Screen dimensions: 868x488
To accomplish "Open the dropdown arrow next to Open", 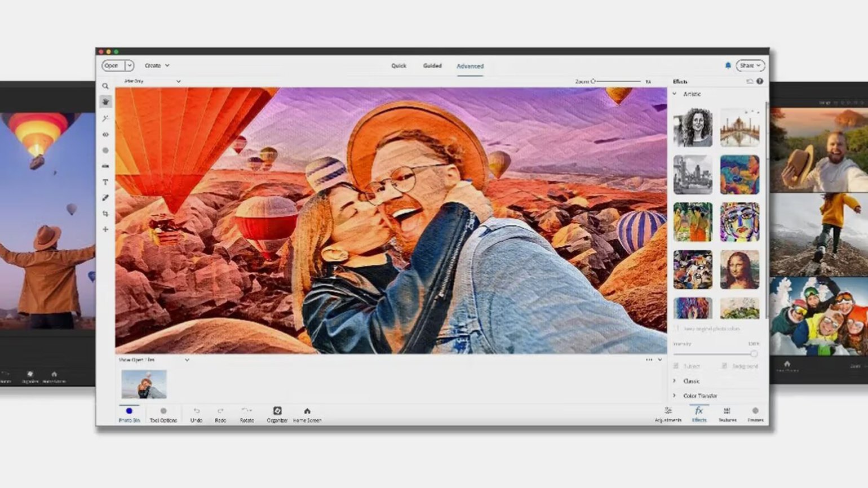I will [x=130, y=65].
